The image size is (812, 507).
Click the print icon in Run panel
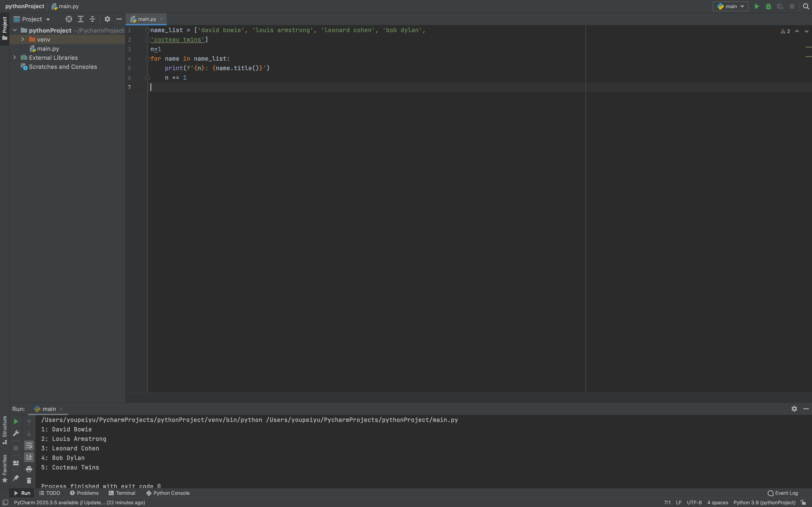click(x=29, y=469)
